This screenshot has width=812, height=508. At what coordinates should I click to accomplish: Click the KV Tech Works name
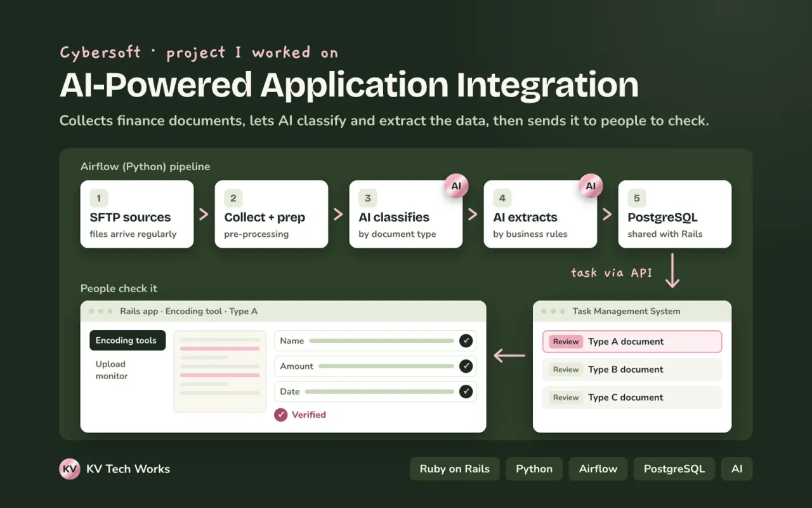128,469
